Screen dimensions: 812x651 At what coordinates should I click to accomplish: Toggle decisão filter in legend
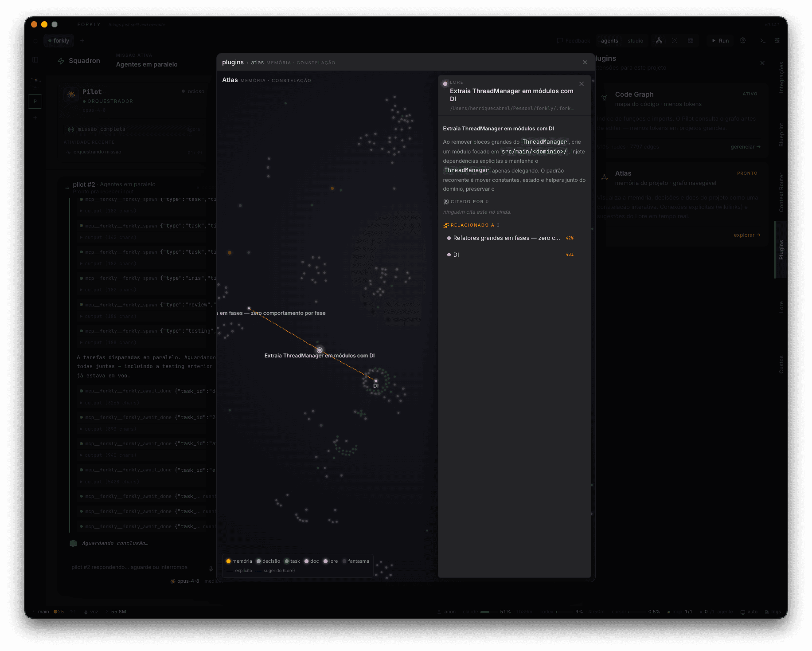[268, 561]
